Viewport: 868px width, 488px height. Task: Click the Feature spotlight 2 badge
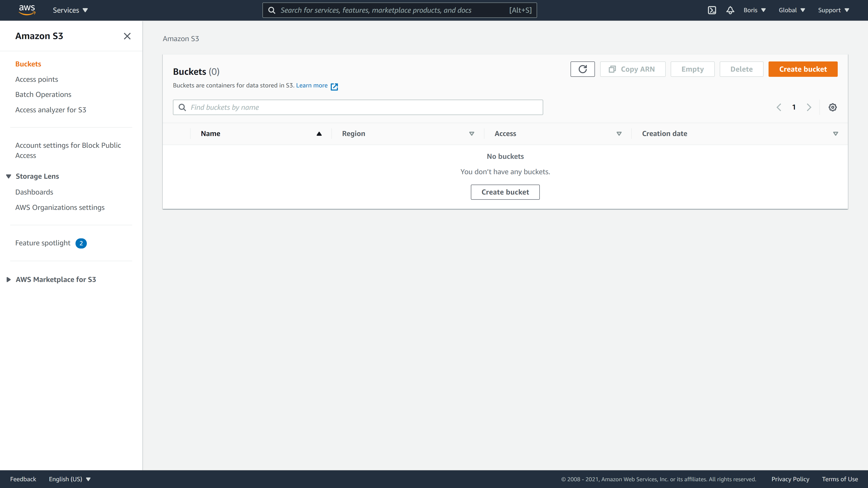[81, 243]
